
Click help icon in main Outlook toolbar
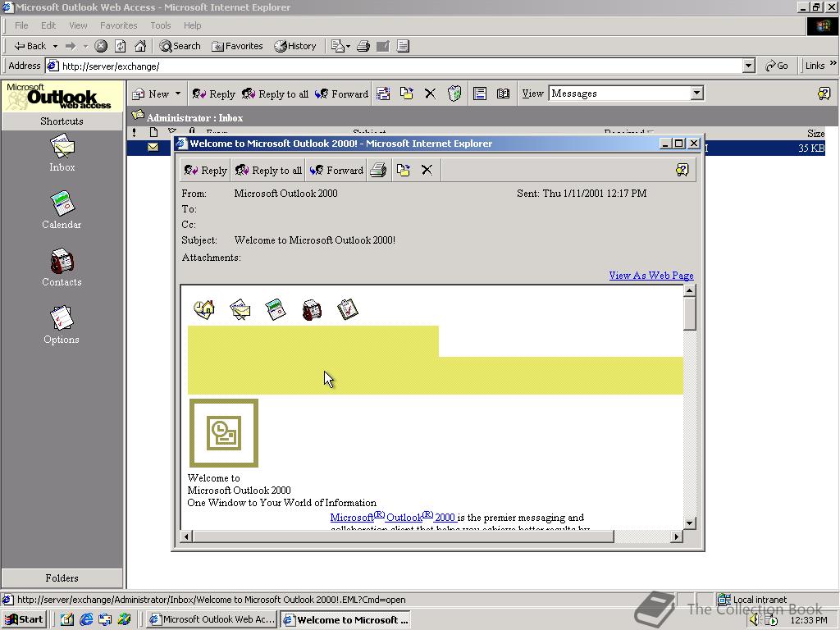(824, 94)
